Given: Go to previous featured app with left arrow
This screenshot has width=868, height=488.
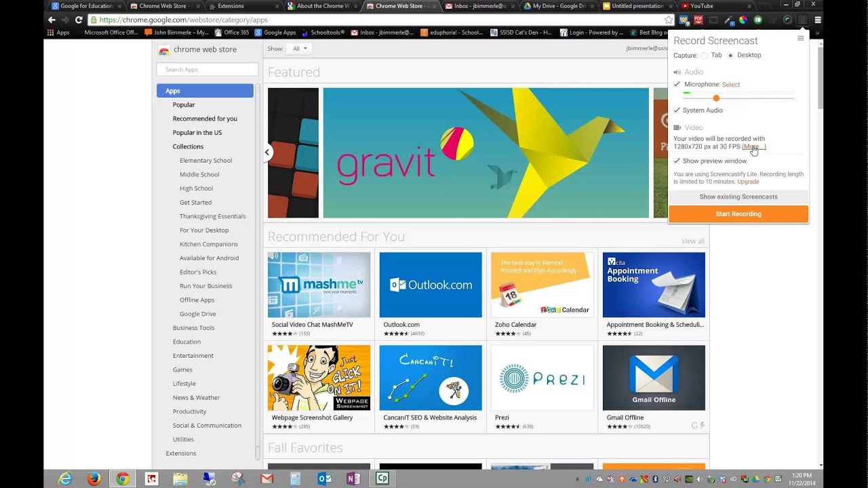Looking at the screenshot, I should pyautogui.click(x=267, y=152).
